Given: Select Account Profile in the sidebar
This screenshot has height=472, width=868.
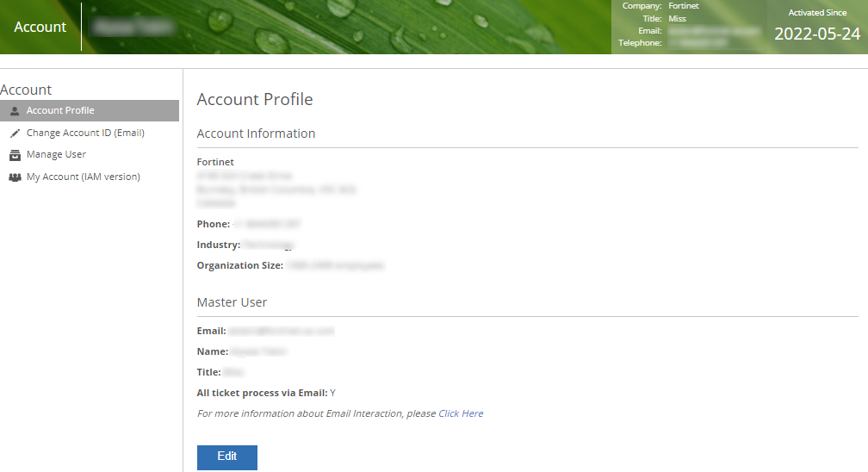Looking at the screenshot, I should (x=60, y=111).
